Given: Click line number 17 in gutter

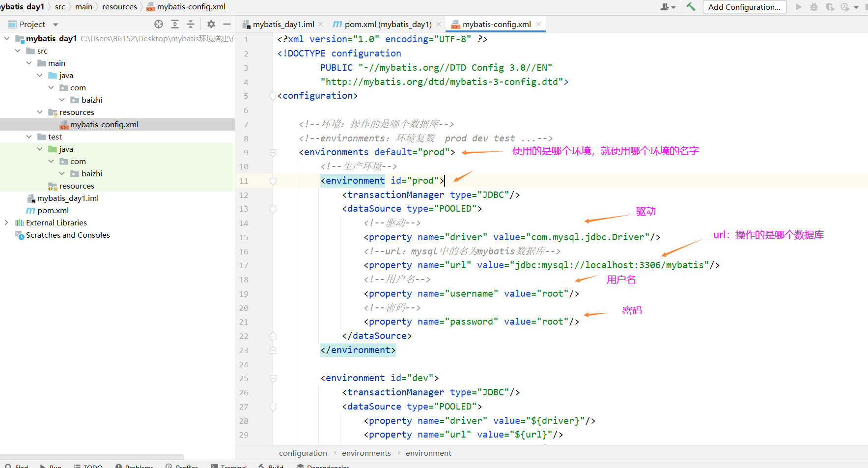Looking at the screenshot, I should tap(244, 266).
